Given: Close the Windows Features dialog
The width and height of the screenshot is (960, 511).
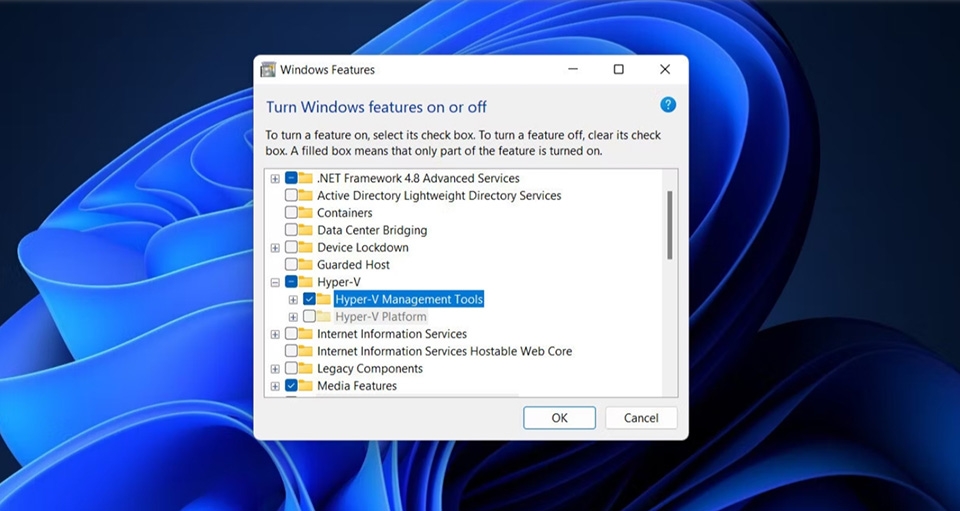Looking at the screenshot, I should coord(665,70).
